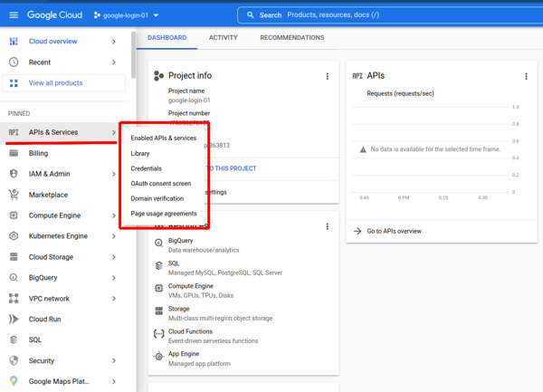The image size is (543, 392).
Task: Click the BigQuery icon in the sidebar
Action: (x=14, y=278)
